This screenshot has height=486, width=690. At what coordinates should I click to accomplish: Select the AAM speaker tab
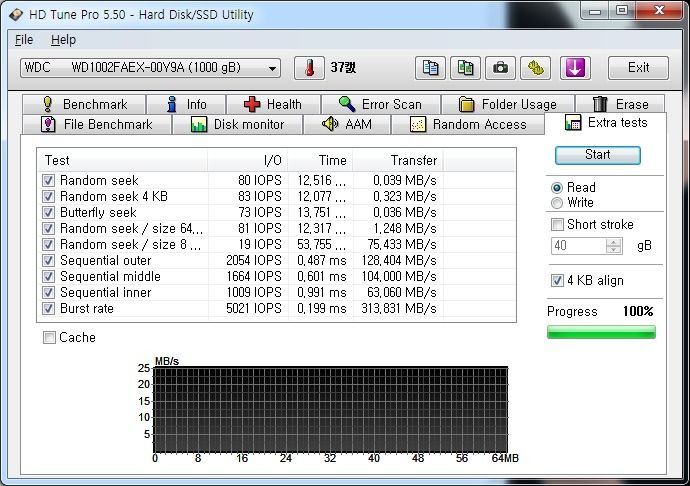click(347, 125)
